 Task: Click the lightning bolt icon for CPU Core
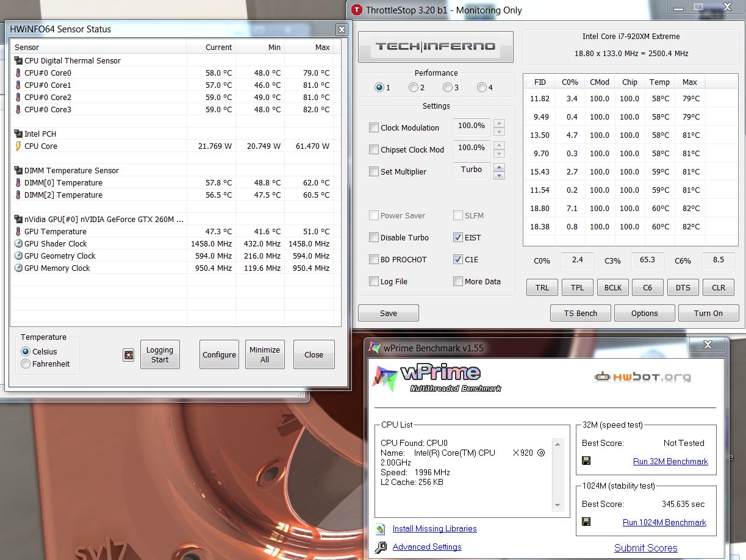click(18, 146)
